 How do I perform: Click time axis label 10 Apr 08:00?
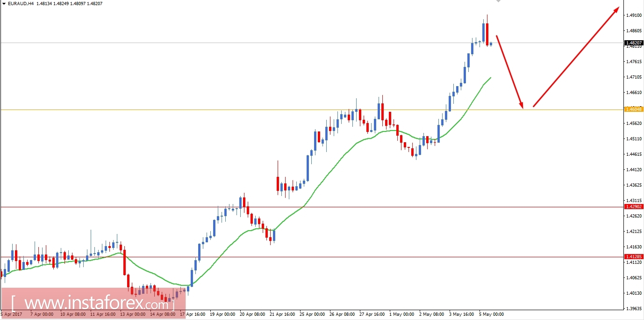pyautogui.click(x=72, y=314)
